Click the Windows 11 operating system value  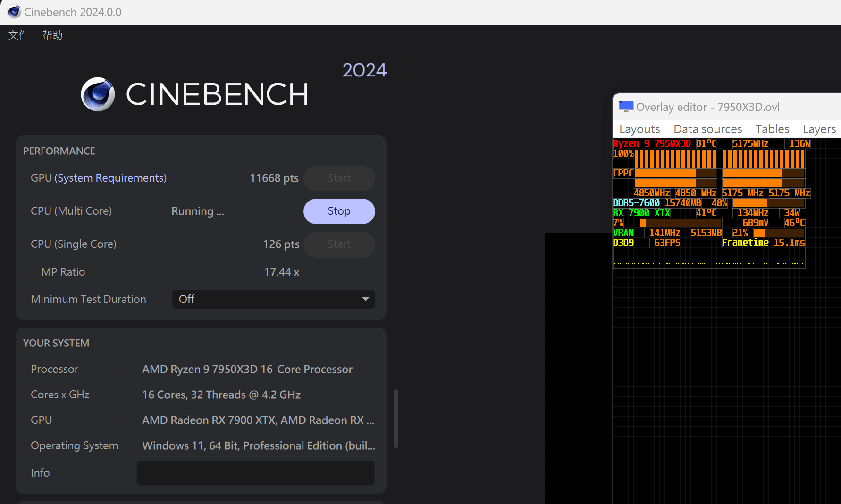[259, 445]
